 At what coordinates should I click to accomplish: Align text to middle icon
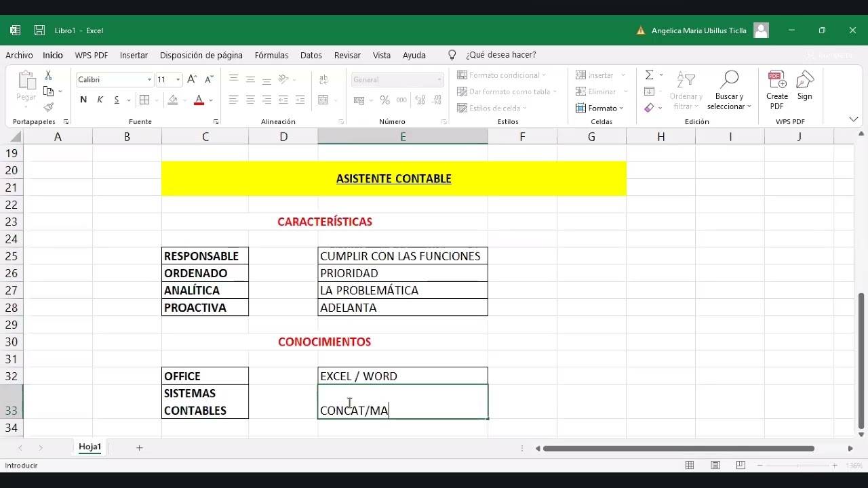click(x=250, y=79)
